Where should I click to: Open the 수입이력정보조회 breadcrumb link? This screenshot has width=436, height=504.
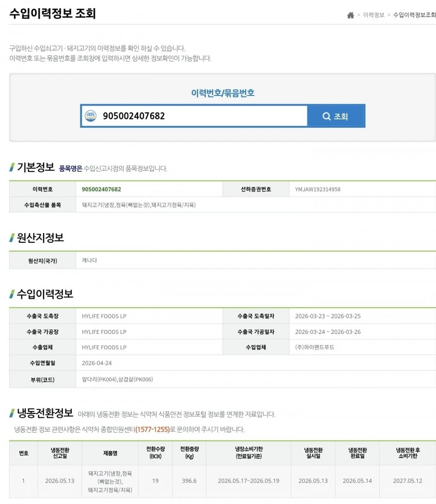[415, 15]
